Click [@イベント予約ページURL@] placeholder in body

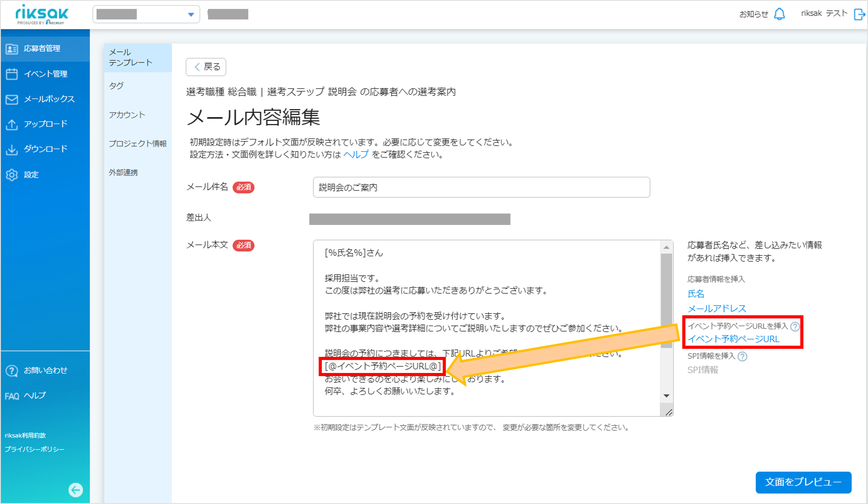[x=383, y=366]
